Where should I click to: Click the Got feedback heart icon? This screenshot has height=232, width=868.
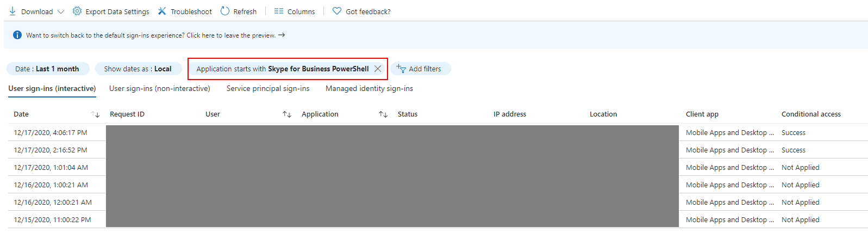point(337,11)
